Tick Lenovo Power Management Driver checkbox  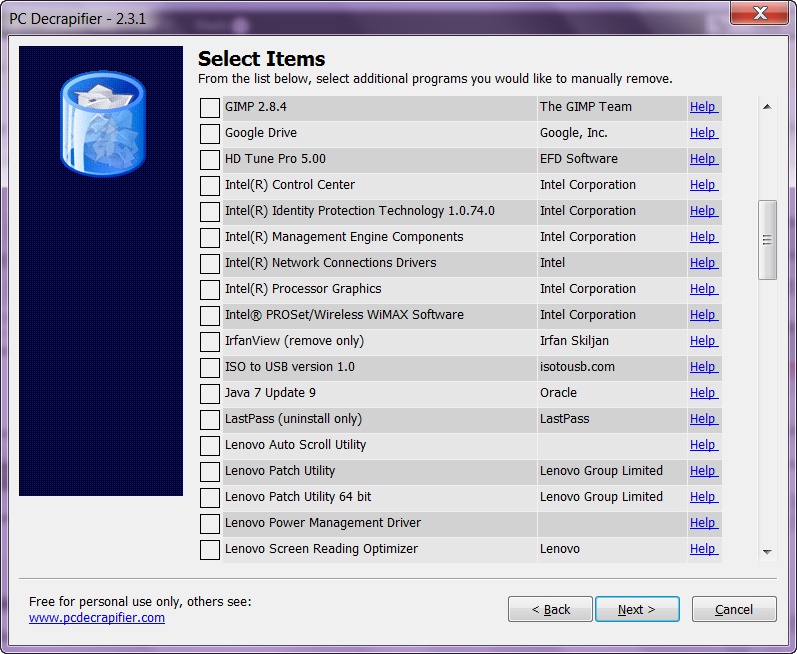click(209, 523)
